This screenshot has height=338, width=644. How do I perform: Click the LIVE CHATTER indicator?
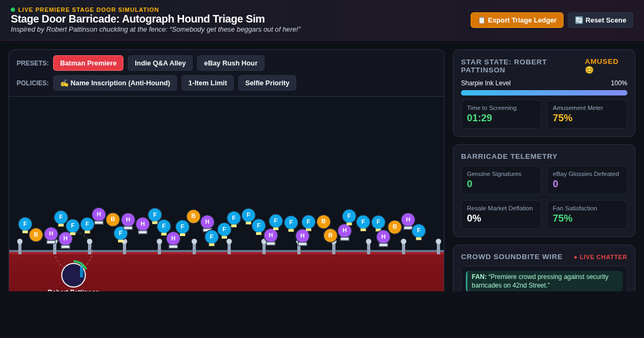pyautogui.click(x=601, y=257)
